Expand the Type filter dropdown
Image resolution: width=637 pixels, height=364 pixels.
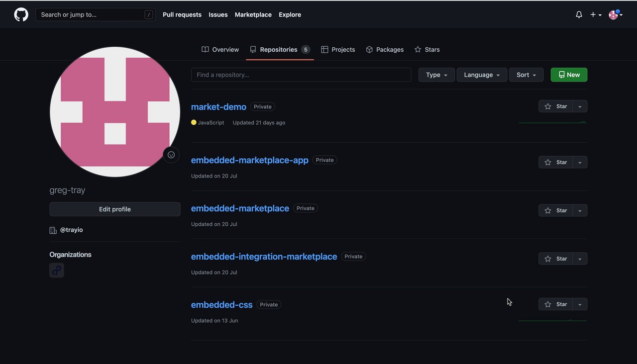(x=436, y=75)
